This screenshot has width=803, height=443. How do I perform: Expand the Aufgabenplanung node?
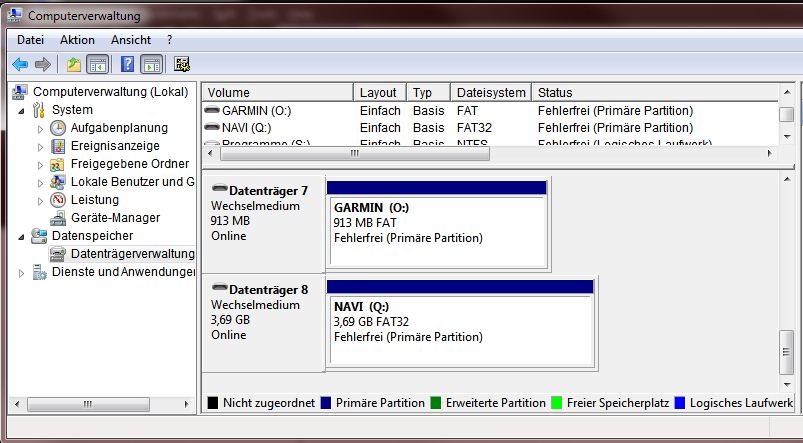pos(40,129)
